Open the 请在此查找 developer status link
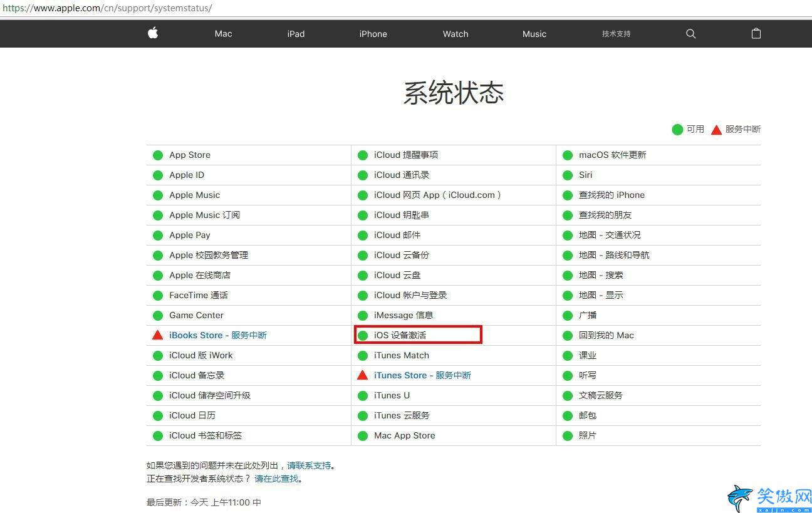The height and width of the screenshot is (513, 812). 276,479
